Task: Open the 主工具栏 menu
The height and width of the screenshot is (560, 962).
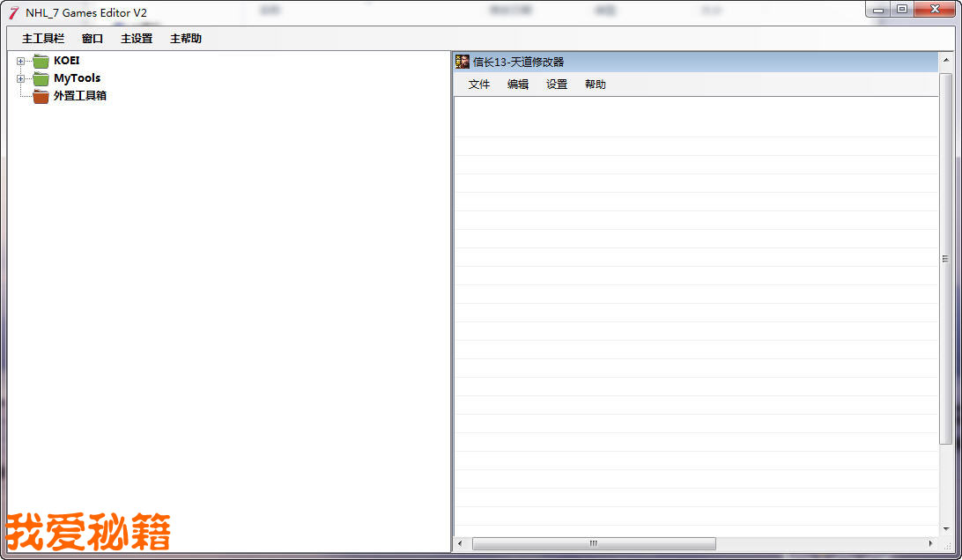Action: 43,39
